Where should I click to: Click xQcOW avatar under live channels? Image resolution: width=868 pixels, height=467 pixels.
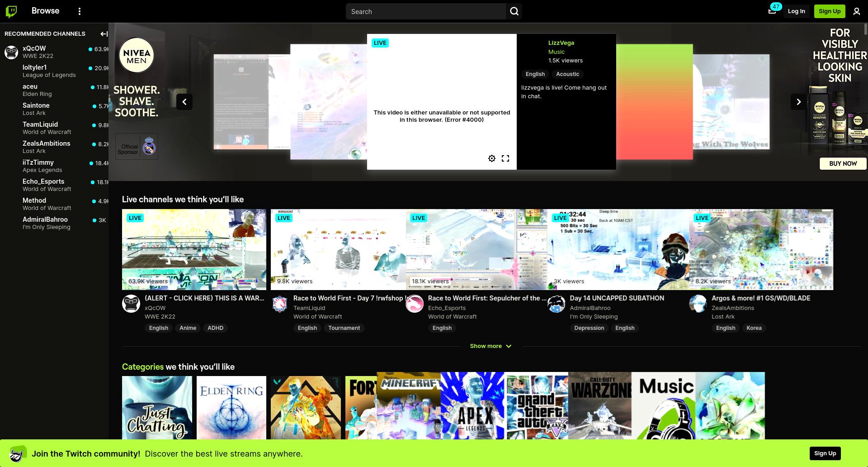point(131,304)
